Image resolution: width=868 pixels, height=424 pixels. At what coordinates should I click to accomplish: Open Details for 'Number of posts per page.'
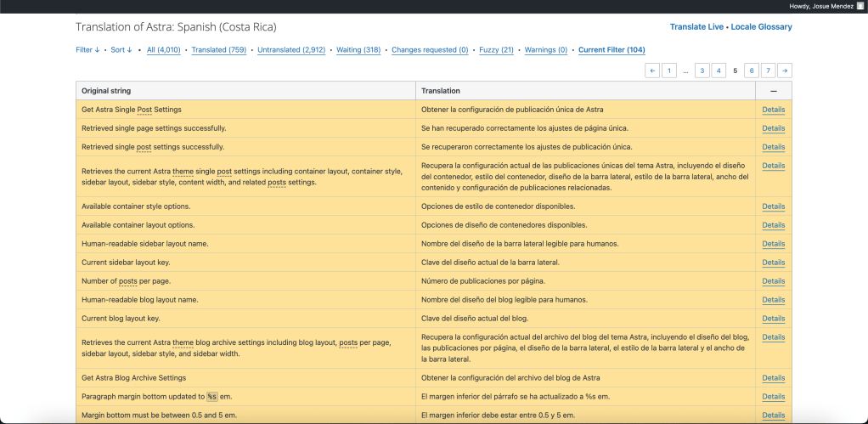[773, 281]
